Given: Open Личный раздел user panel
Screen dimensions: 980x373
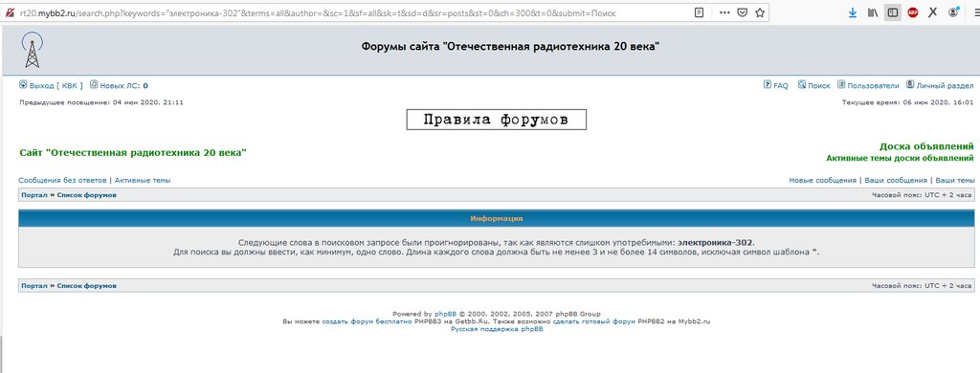Looking at the screenshot, I should [945, 85].
